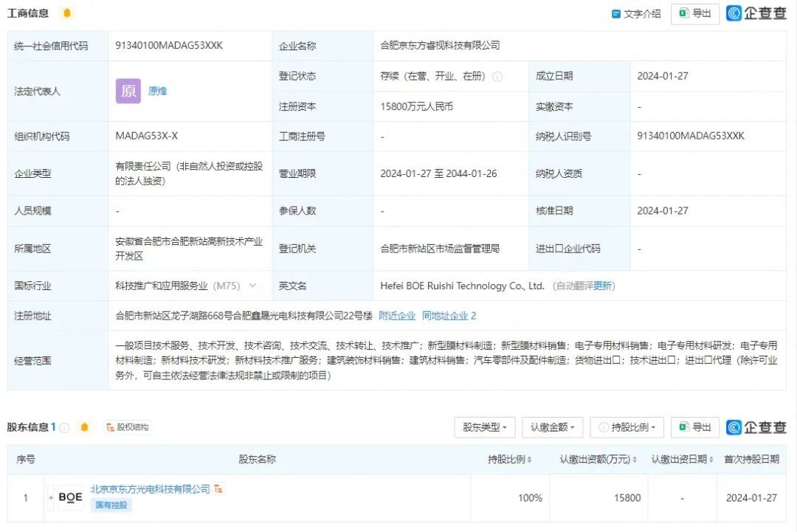The image size is (797, 532).
Task: Click the 存续（在营、开业、在册） status text
Action: 432,76
